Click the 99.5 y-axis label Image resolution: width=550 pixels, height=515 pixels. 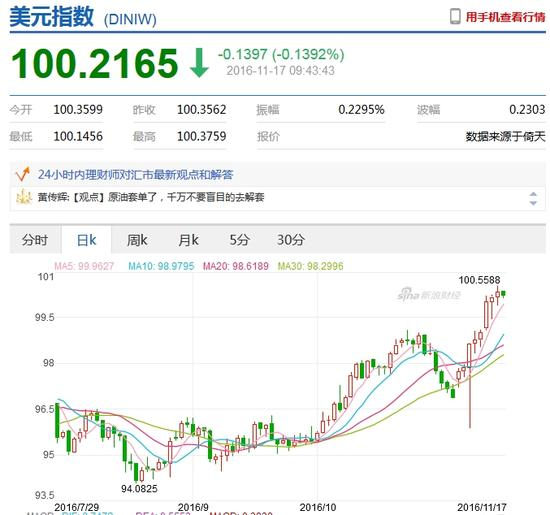[x=45, y=317]
